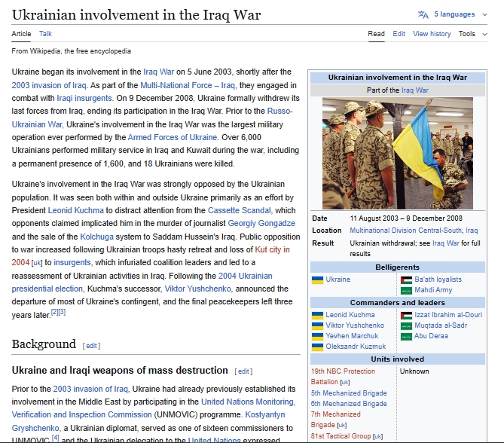Follow the Georgiy Gongadze link
This screenshot has width=504, height=443.
tap(261, 223)
